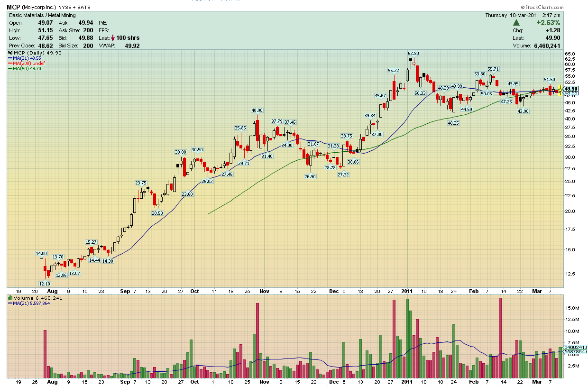Click the Ask value 49.94
588x386 pixels.
85,23
